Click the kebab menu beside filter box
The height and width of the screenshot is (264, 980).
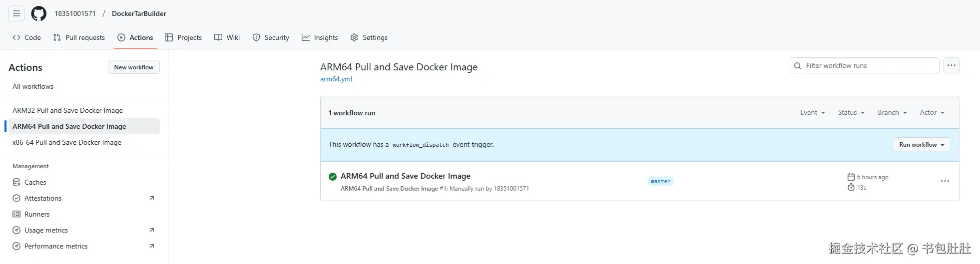(951, 65)
